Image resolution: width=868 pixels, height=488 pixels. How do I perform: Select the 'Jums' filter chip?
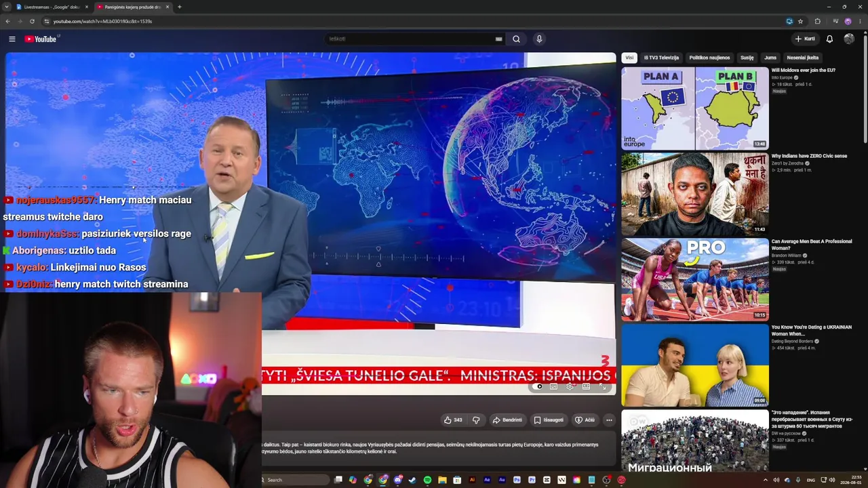[x=770, y=58]
